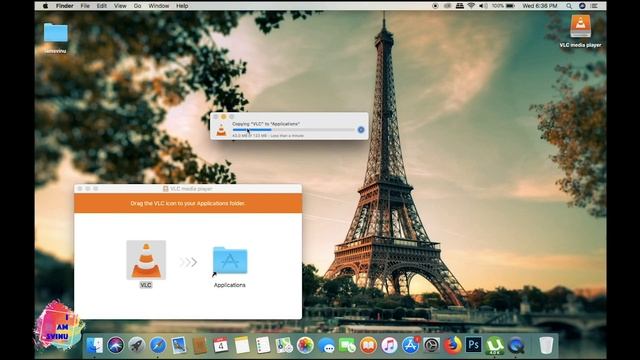Launch Firefox from the Dock

(x=453, y=345)
